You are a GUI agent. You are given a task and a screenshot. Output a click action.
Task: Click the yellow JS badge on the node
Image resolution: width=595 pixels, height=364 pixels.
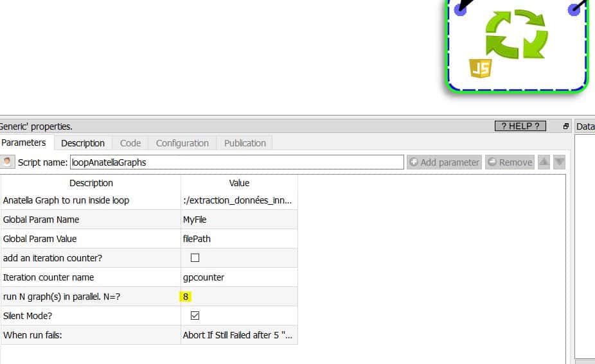pos(481,67)
